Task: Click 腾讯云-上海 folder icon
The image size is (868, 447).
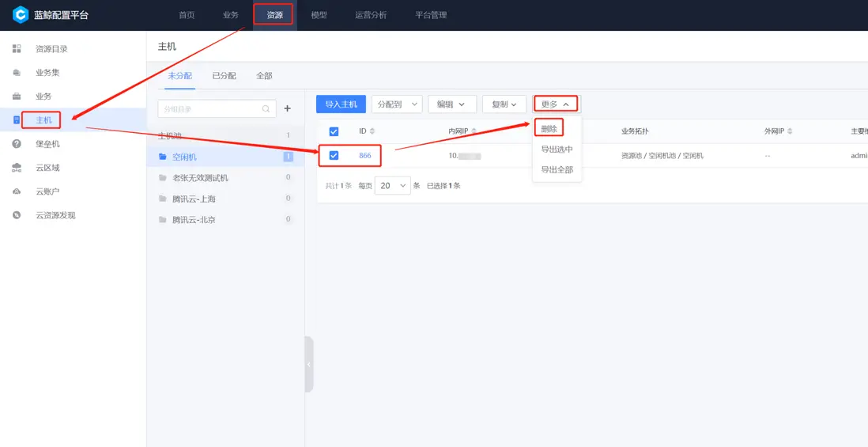Action: click(x=163, y=199)
